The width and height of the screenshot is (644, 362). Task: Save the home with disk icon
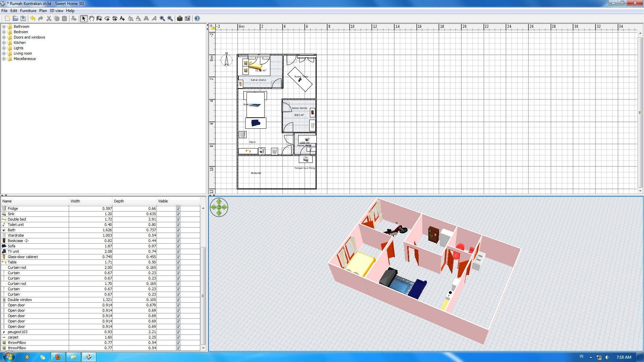click(x=23, y=18)
